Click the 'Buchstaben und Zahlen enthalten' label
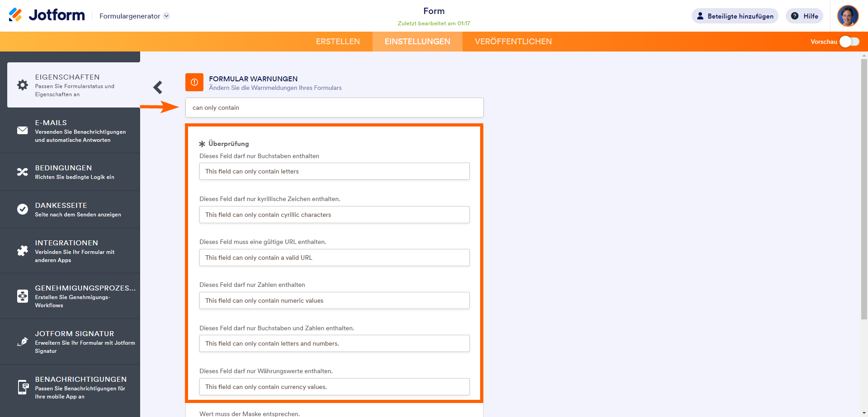Screen dimensions: 868x417 [277, 328]
